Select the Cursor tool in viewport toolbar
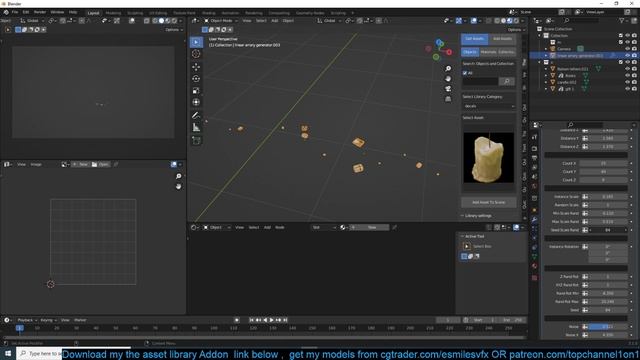640x360 pixels. (196, 54)
